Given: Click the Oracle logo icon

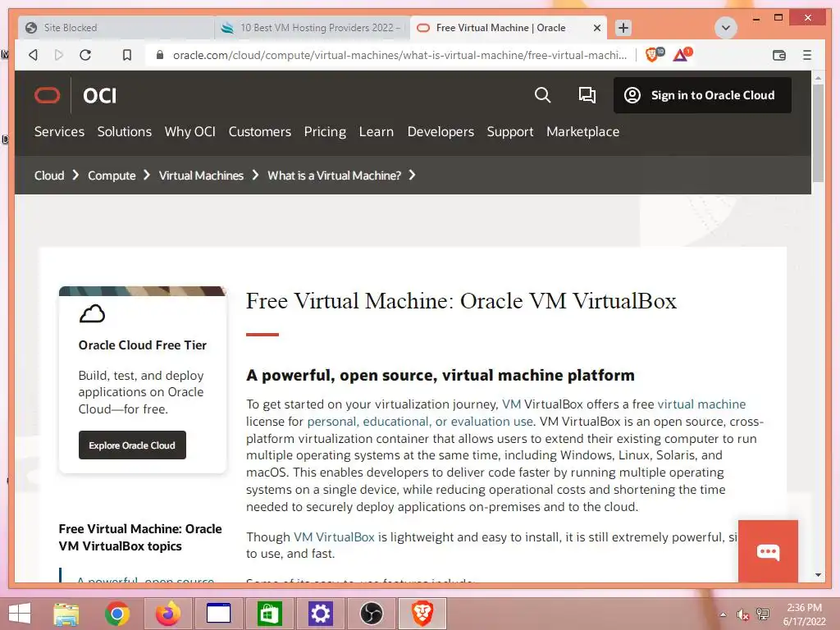Looking at the screenshot, I should click(47, 95).
